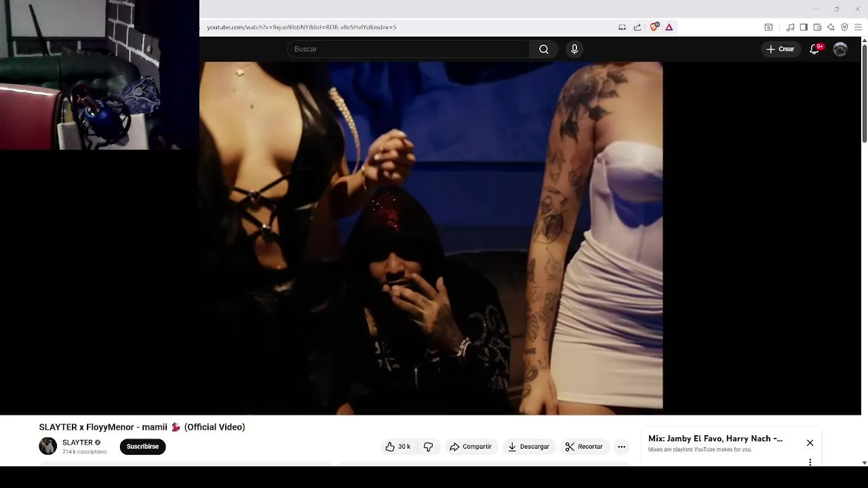The image size is (868, 488).
Task: Toggle the browser sidebar panel icon
Action: (804, 27)
